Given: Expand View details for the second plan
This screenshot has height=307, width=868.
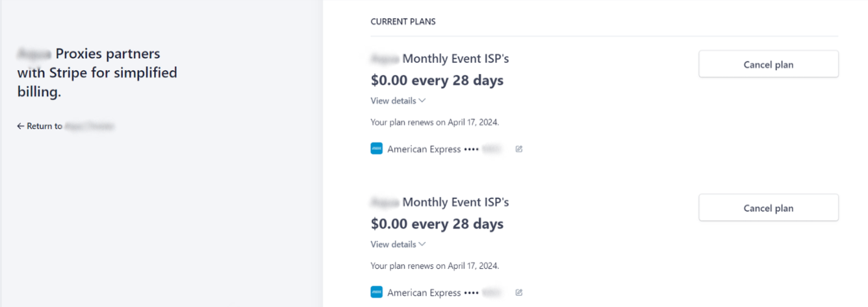Looking at the screenshot, I should pyautogui.click(x=398, y=244).
